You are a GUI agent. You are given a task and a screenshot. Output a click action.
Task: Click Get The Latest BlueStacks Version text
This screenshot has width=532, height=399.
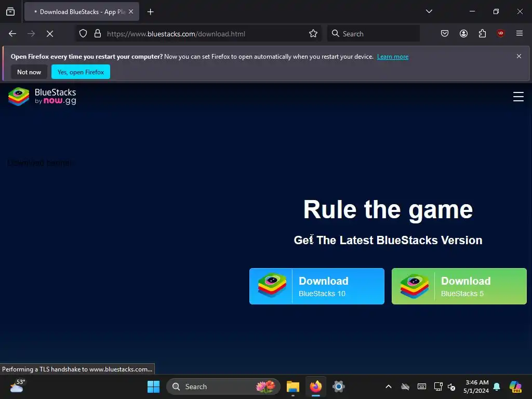pos(388,240)
